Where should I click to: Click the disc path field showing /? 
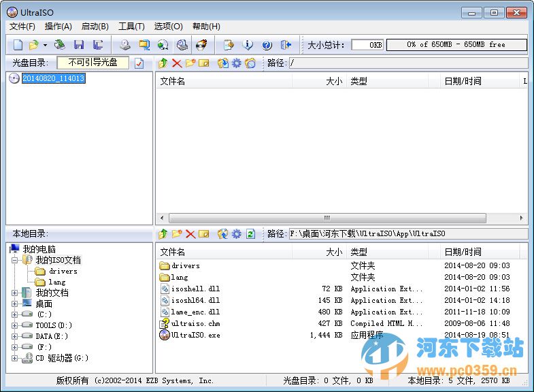tap(408, 63)
